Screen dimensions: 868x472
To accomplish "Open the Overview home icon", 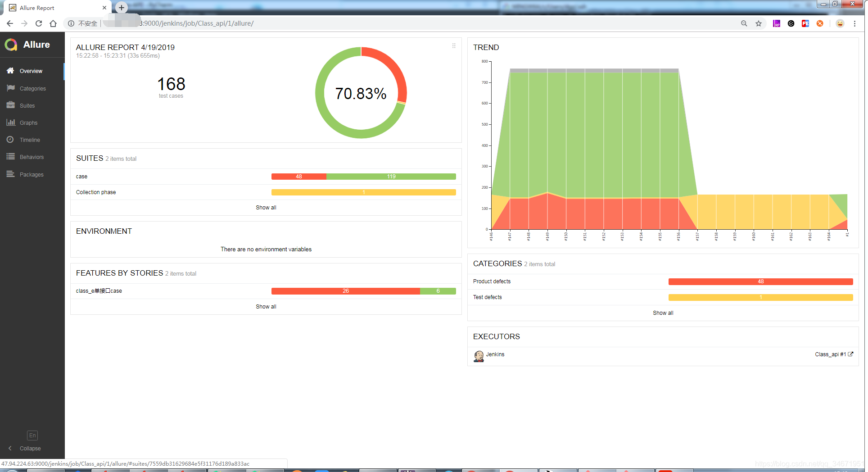I will tap(10, 71).
